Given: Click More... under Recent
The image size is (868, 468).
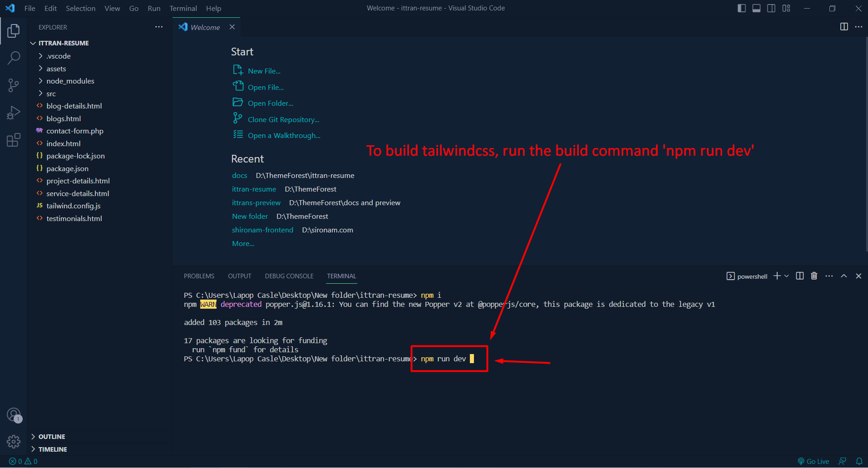Looking at the screenshot, I should (x=243, y=243).
